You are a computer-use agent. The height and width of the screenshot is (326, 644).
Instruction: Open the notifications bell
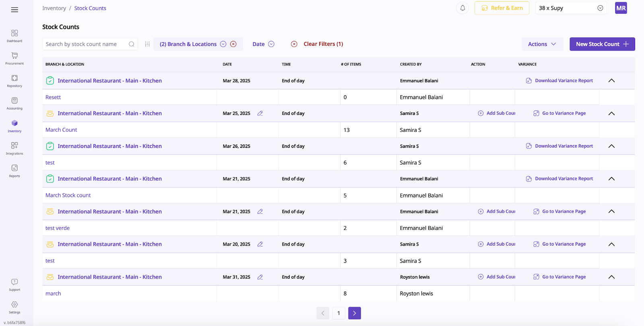462,8
